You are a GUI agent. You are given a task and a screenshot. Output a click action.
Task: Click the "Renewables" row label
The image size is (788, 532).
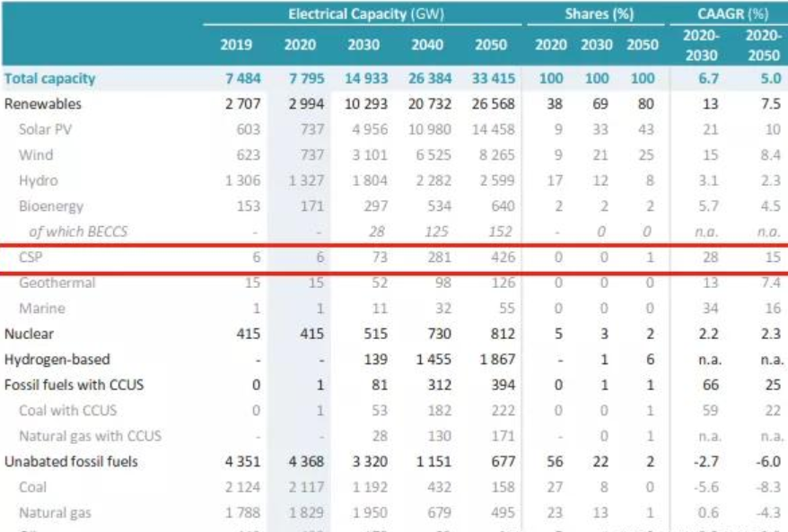(41, 104)
